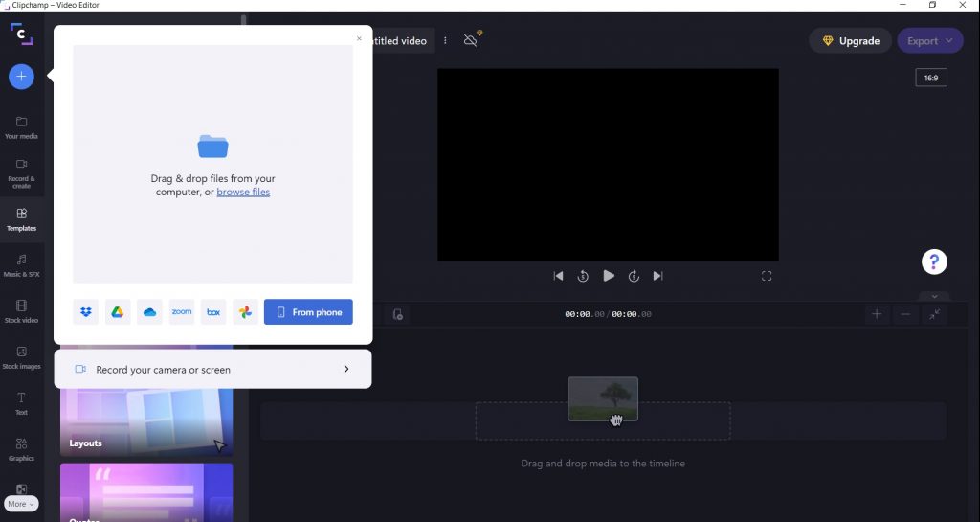Viewport: 980px width, 522px height.
Task: Open the Music & SFX library
Action: pyautogui.click(x=21, y=265)
